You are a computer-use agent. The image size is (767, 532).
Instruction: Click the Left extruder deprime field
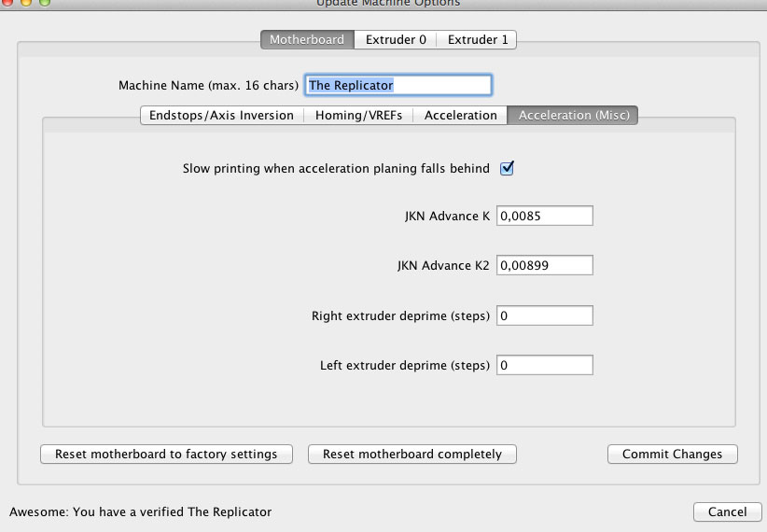545,365
